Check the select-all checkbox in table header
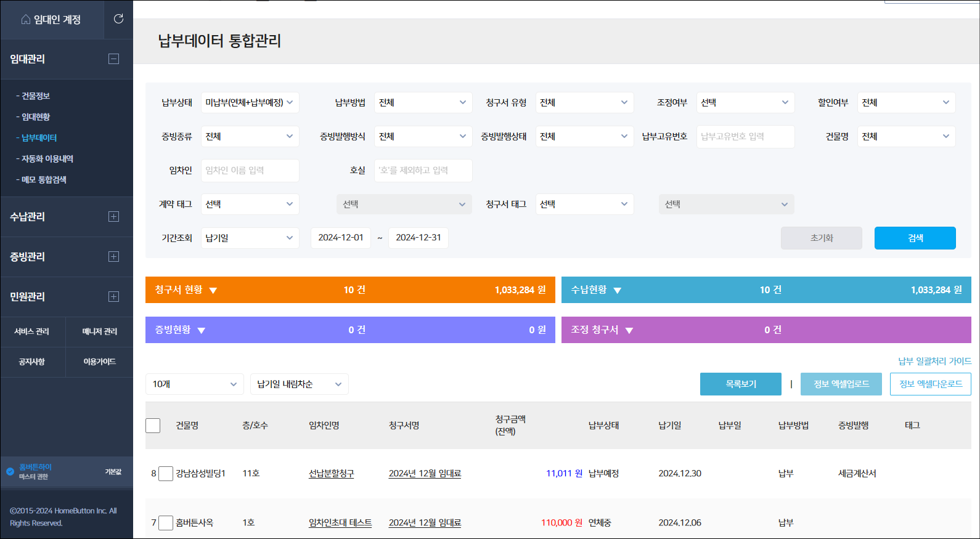Viewport: 980px width, 539px height. tap(153, 426)
